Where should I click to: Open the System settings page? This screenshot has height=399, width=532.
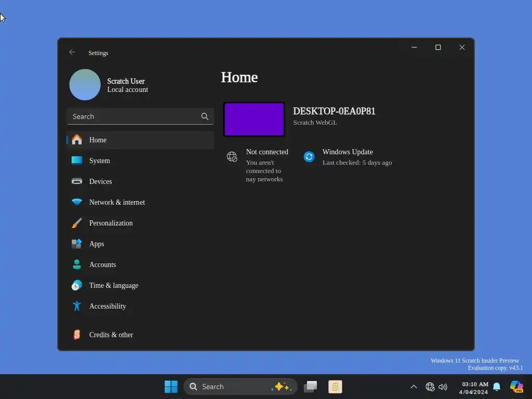[140, 161]
